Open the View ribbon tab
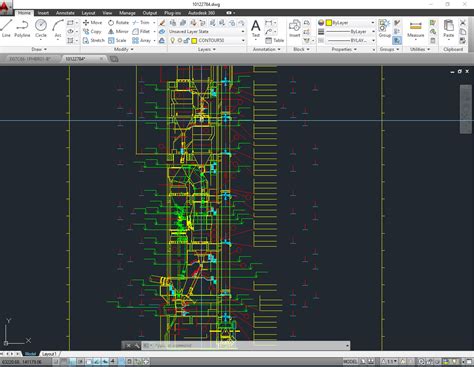 (107, 13)
